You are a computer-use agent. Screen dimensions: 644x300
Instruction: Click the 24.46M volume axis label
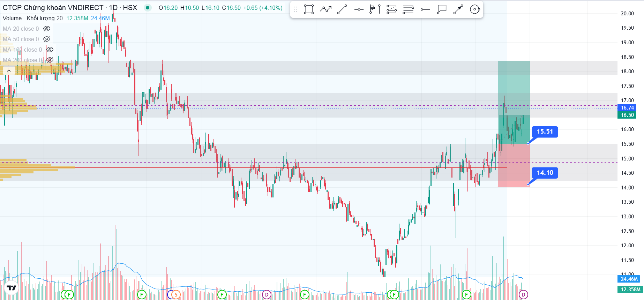[x=629, y=279]
